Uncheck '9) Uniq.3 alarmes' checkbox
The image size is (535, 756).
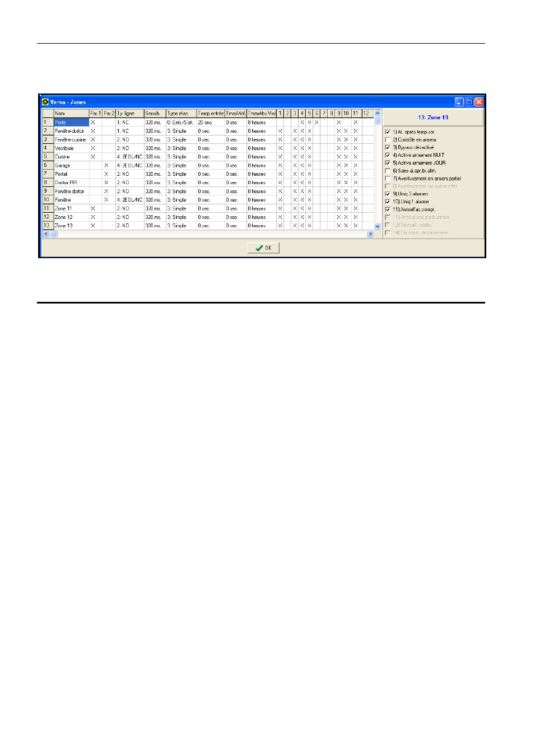[x=387, y=194]
